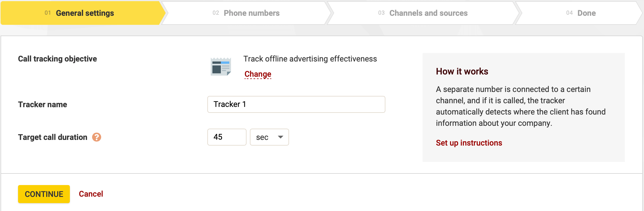Screen dimensions: 644x211
Task: Click the How it works heading
Action: click(x=462, y=71)
